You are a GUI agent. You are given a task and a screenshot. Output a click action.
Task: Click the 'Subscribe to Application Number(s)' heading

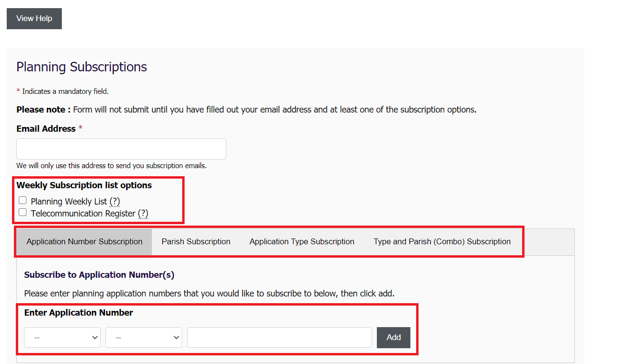(x=99, y=275)
